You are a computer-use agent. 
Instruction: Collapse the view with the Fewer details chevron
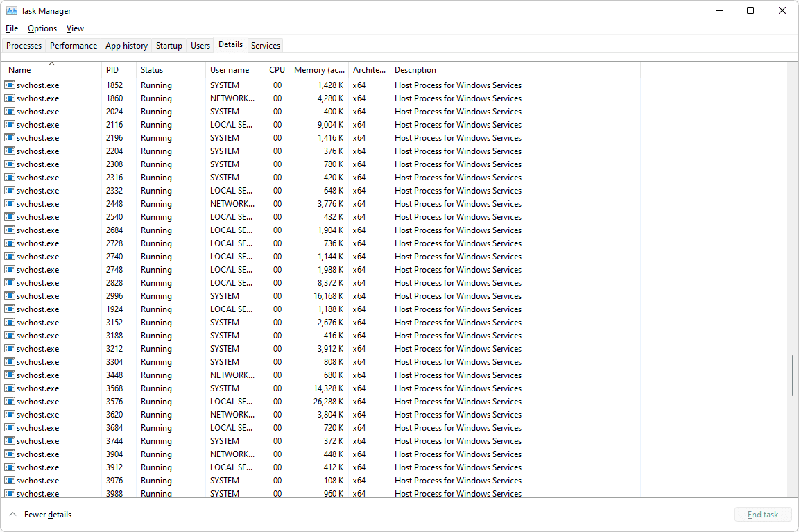click(12, 514)
